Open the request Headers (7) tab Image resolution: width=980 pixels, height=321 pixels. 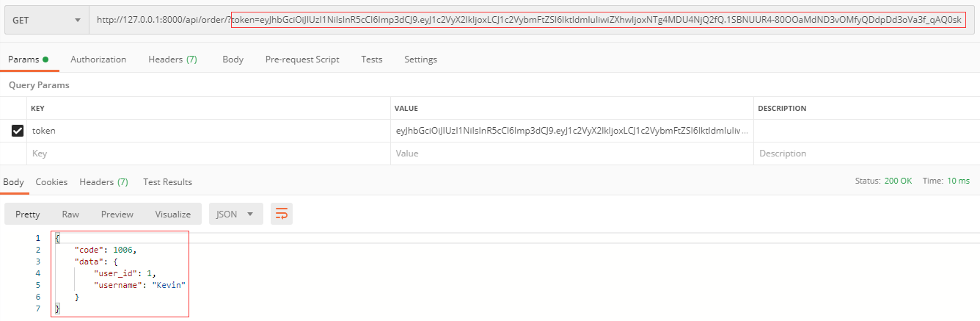(x=172, y=59)
